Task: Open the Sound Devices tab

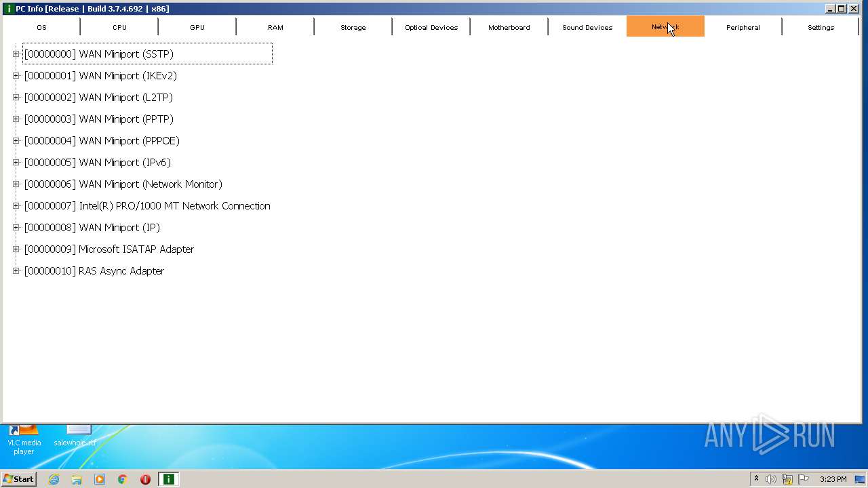Action: pyautogui.click(x=587, y=27)
